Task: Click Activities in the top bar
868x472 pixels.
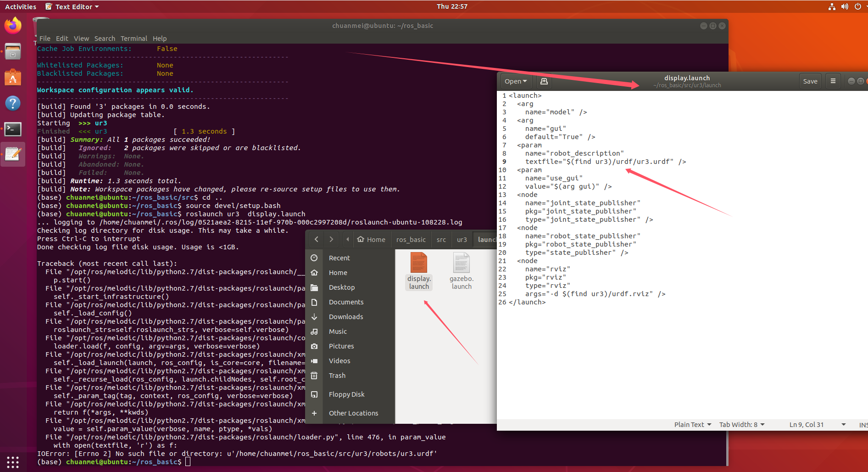Action: [20, 6]
